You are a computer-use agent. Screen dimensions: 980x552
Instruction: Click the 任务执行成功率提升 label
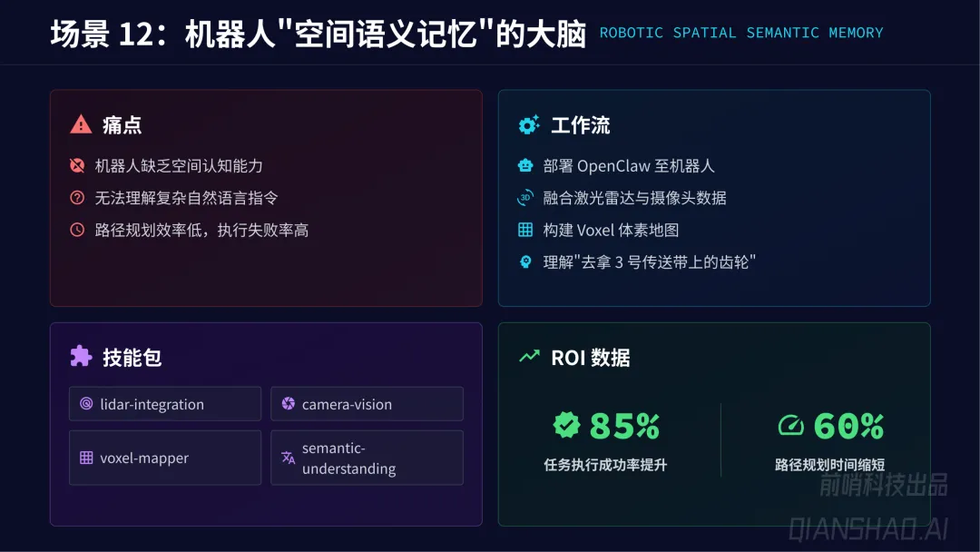click(605, 465)
